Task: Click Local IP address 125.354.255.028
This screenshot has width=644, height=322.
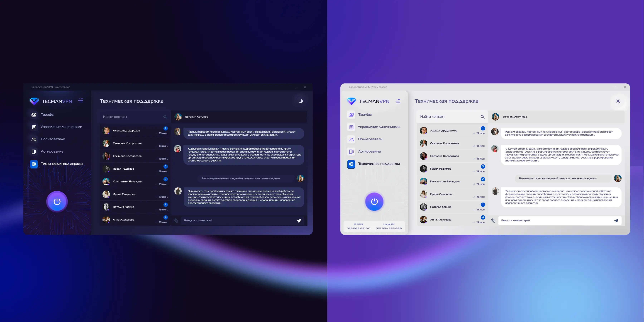Action: pyautogui.click(x=389, y=228)
